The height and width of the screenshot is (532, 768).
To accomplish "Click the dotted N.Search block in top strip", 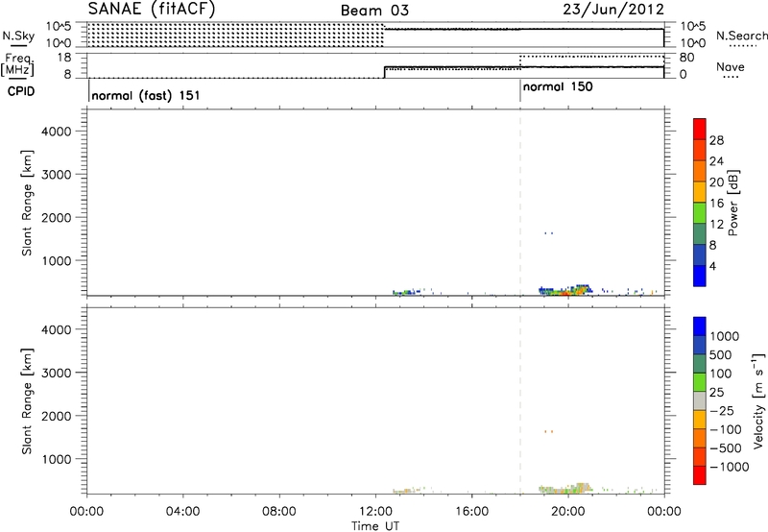I will coord(235,35).
